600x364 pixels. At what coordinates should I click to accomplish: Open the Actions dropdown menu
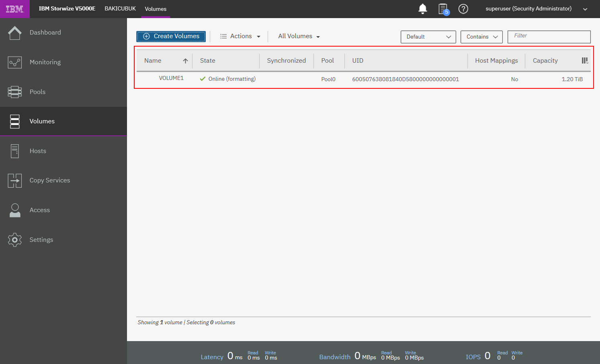pyautogui.click(x=240, y=37)
